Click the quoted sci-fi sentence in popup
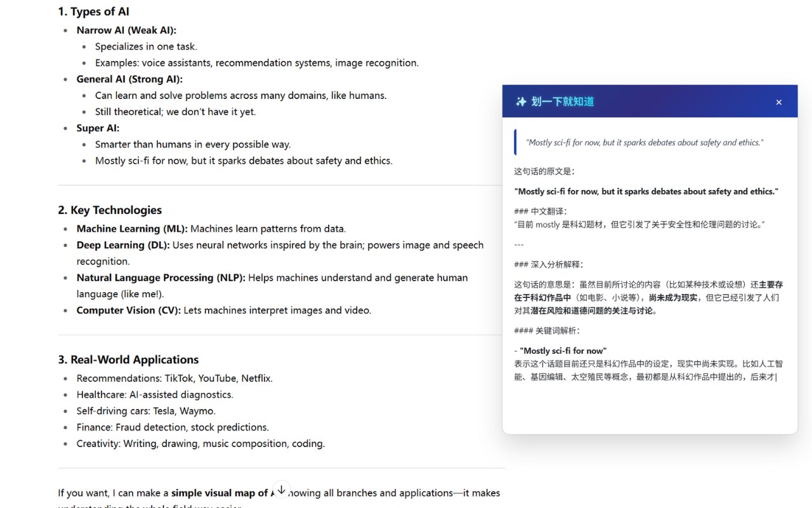The height and width of the screenshot is (508, 812). (x=645, y=142)
